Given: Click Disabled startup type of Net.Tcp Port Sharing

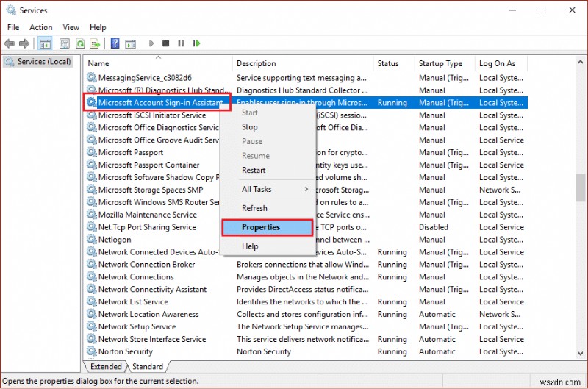Looking at the screenshot, I should [x=434, y=227].
